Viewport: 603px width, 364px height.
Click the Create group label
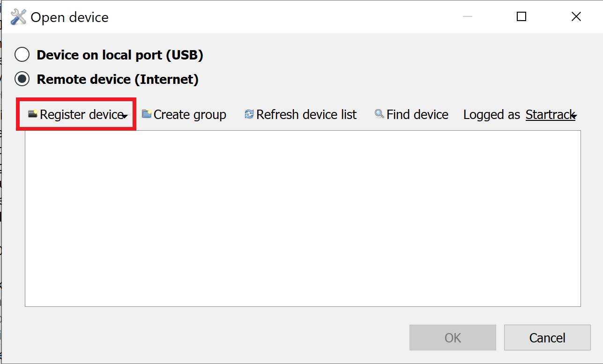(x=190, y=115)
